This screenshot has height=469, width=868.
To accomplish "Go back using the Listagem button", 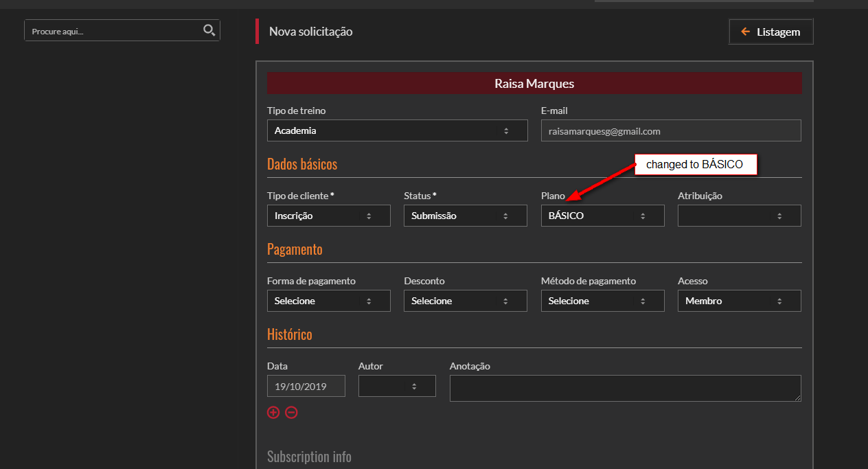I will point(770,32).
